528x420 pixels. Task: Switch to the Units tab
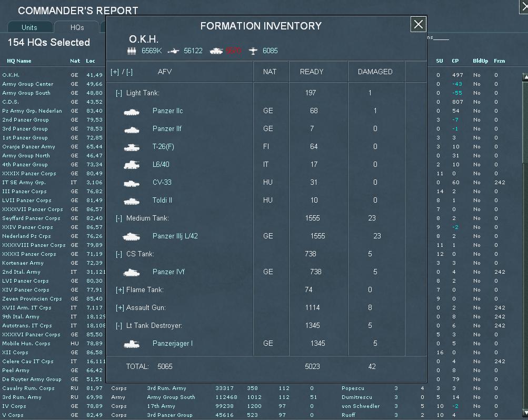click(x=29, y=27)
